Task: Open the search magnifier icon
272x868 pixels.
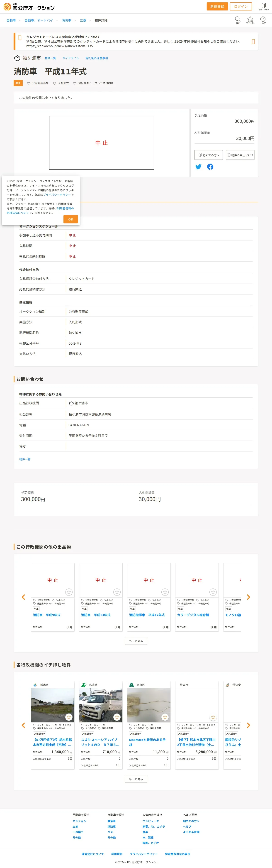Action: (238, 20)
